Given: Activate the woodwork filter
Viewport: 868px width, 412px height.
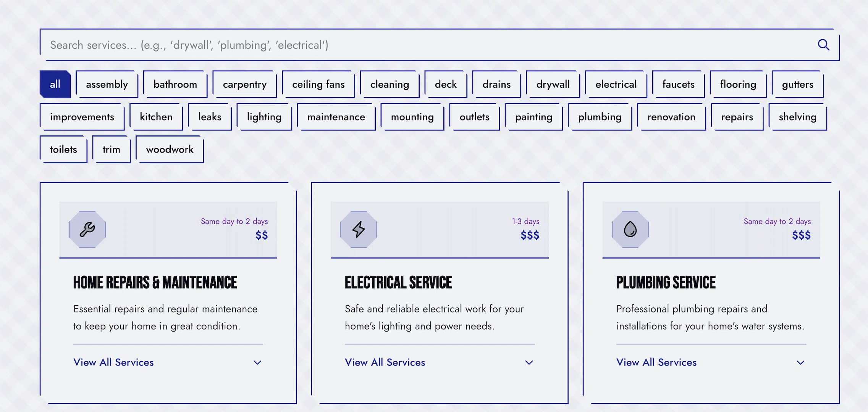Looking at the screenshot, I should click(x=170, y=149).
